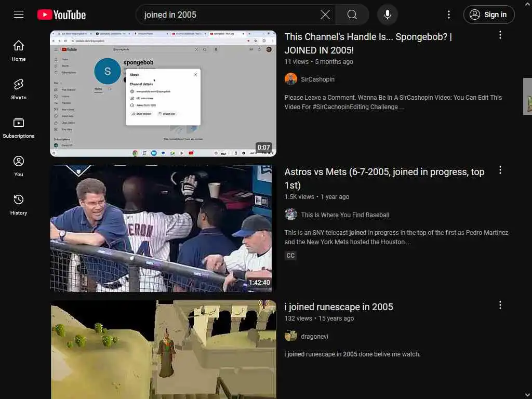Click the YouTube logo
The height and width of the screenshot is (399, 532).
pos(61,15)
